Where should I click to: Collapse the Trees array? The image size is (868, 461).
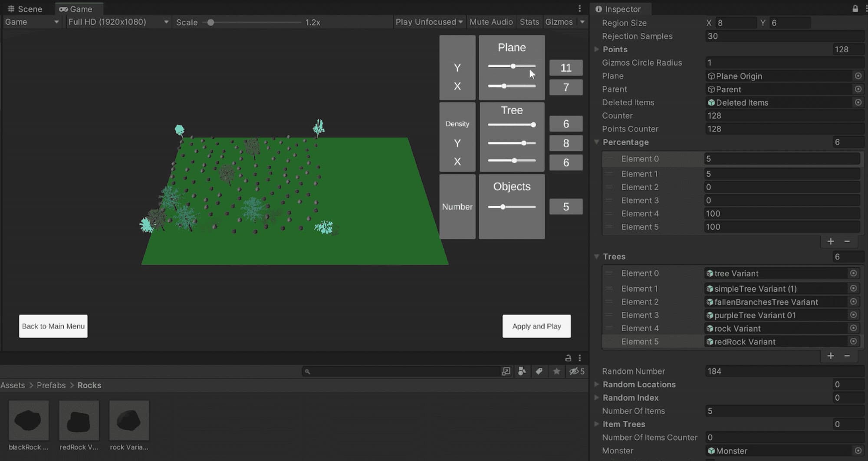597,257
